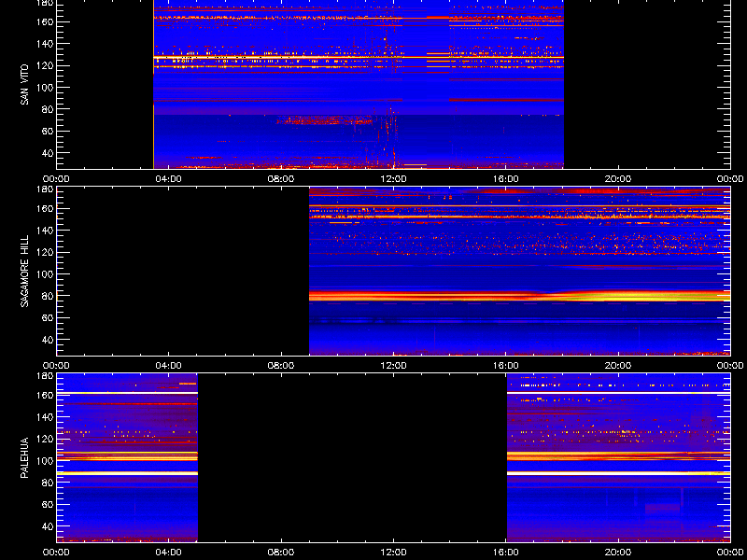The width and height of the screenshot is (747, 560).
Task: Click 04:00 under the San Vito plot
Action: coord(169,179)
